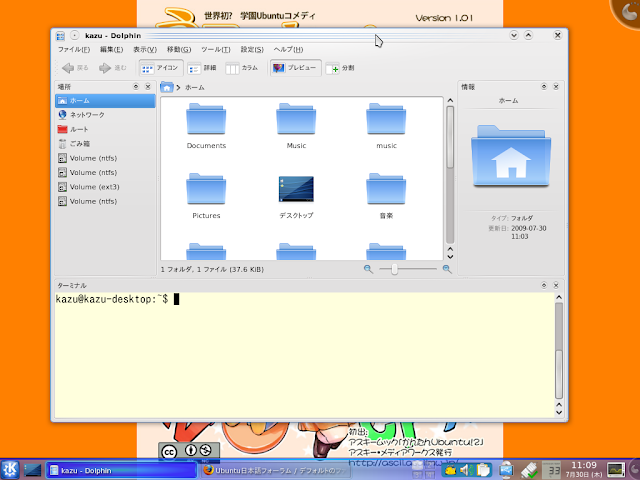The height and width of the screenshot is (480, 640).
Task: Click the yellow tray icon beside the speaker
Action: pyautogui.click(x=450, y=470)
